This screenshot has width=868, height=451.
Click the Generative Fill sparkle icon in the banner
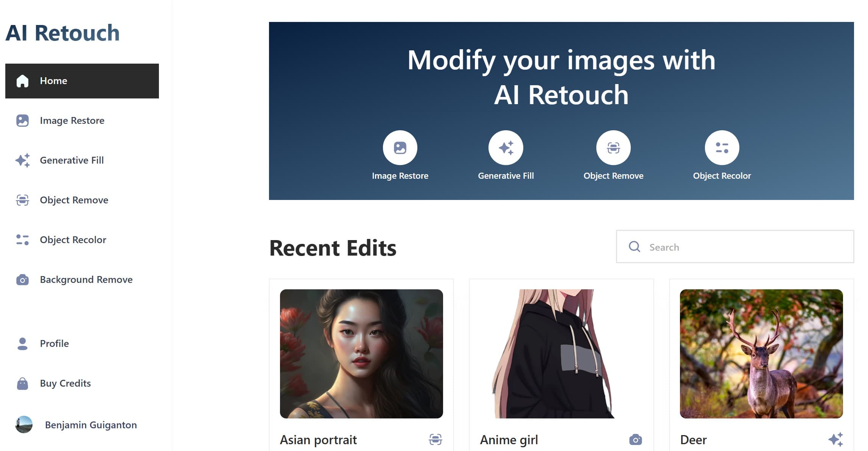(506, 147)
